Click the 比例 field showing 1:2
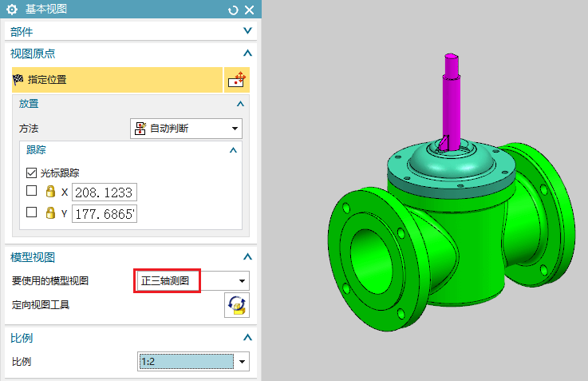Viewport: 588px width, 381px height. [187, 362]
